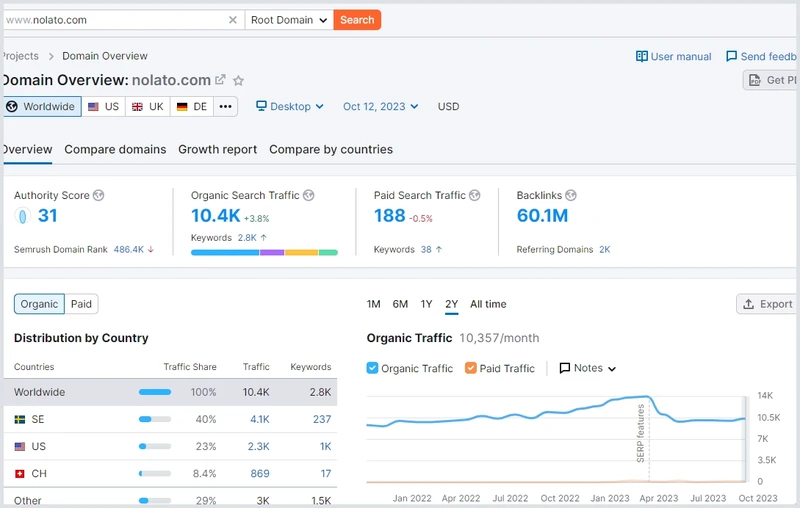Open SE traffic 4.1K link
This screenshot has width=800, height=508.
coord(260,419)
